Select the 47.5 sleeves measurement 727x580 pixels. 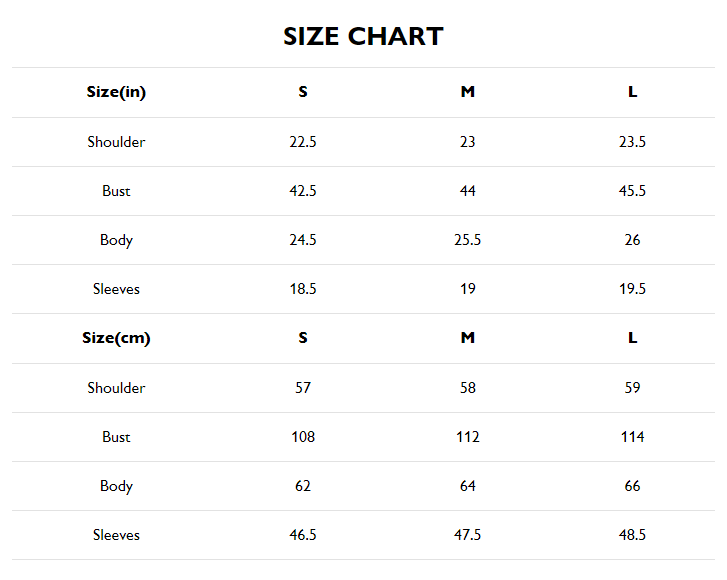click(x=467, y=535)
